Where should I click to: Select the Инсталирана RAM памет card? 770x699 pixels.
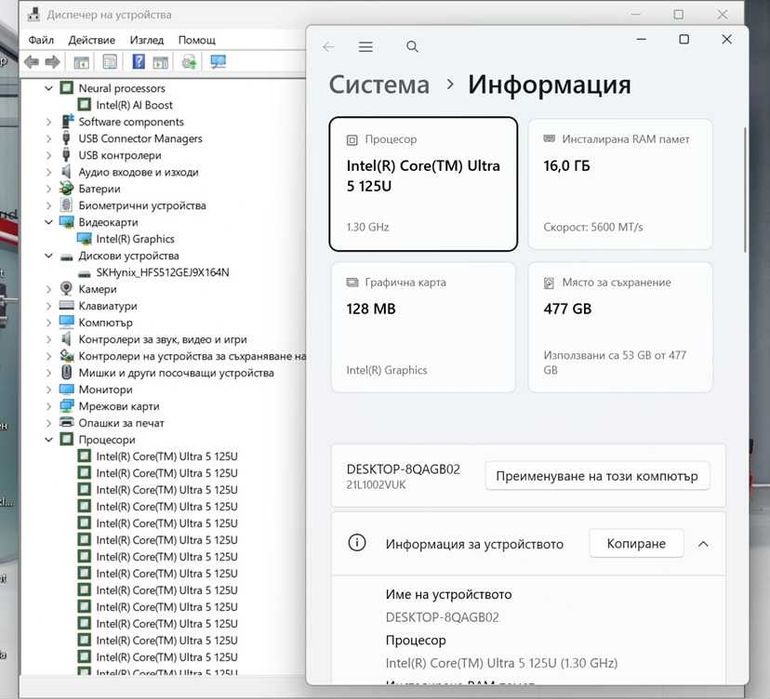pos(620,184)
